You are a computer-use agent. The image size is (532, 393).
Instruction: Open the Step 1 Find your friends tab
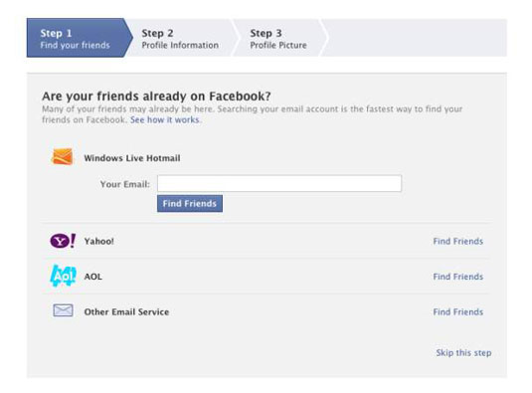coord(80,38)
